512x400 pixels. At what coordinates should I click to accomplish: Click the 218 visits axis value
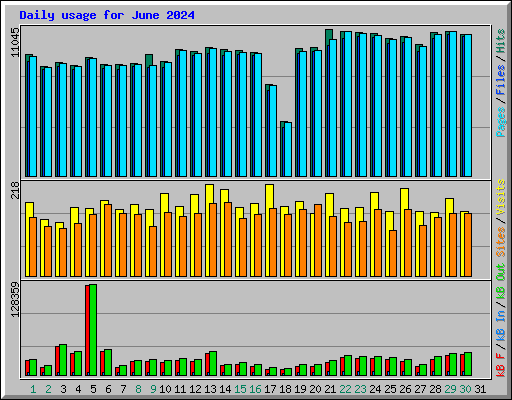(x=15, y=190)
